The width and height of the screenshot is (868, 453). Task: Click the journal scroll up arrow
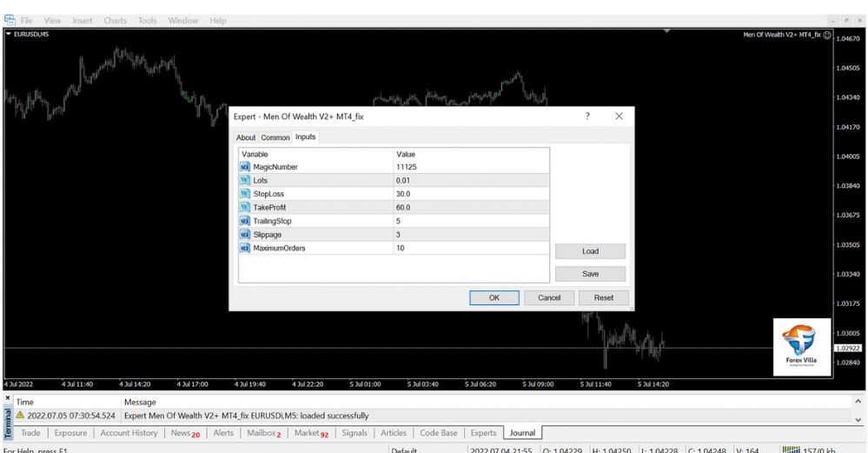click(858, 401)
